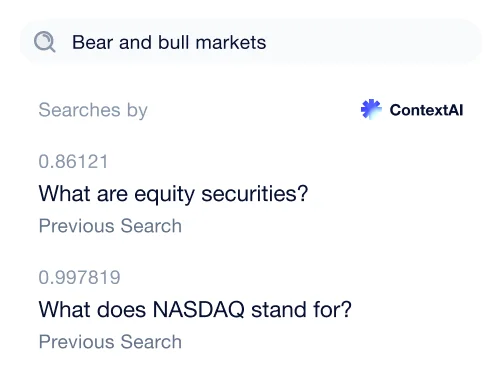502x392 pixels.
Task: Click the magnifying glass search icon
Action: (45, 42)
